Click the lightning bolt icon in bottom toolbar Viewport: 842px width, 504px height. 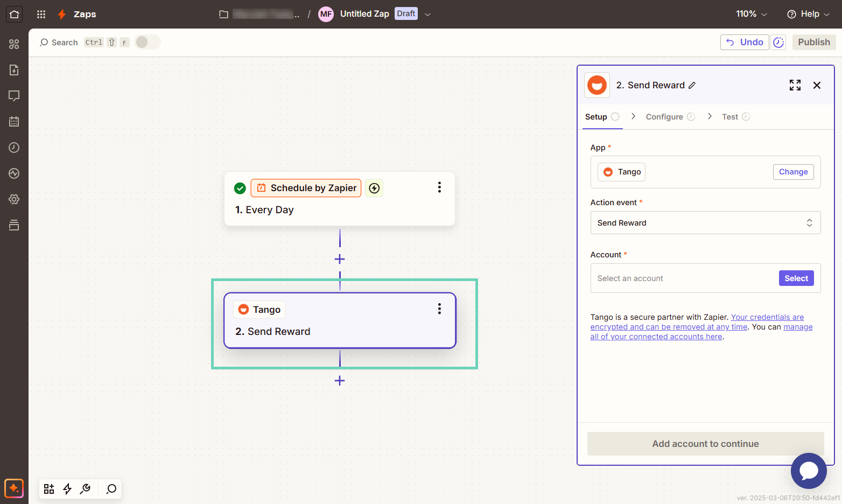coord(67,489)
